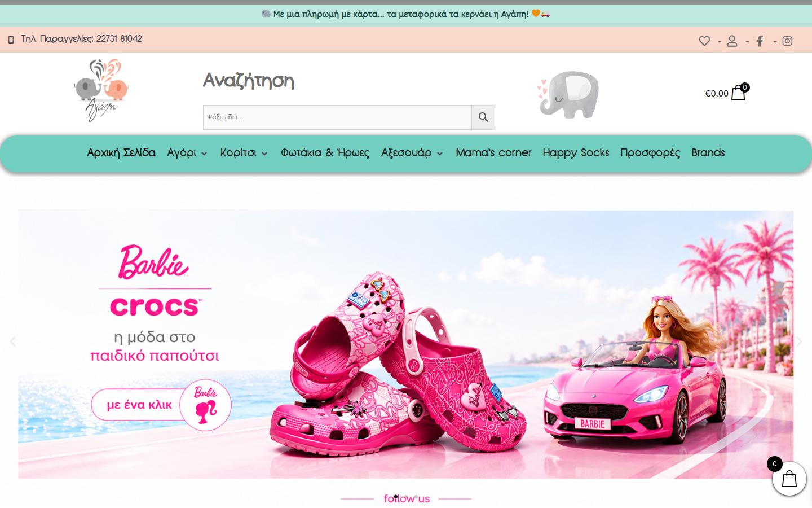The image size is (812, 508).
Task: Open the floating cart bag button
Action: 789,479
